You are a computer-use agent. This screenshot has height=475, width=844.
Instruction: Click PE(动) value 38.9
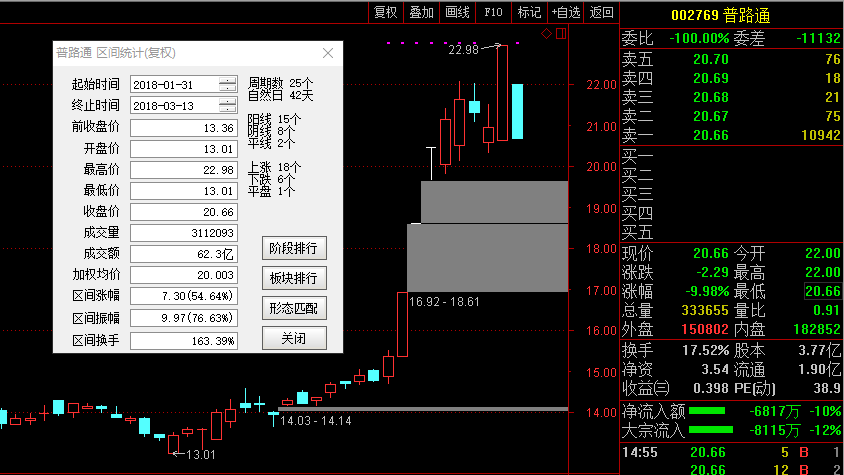827,388
